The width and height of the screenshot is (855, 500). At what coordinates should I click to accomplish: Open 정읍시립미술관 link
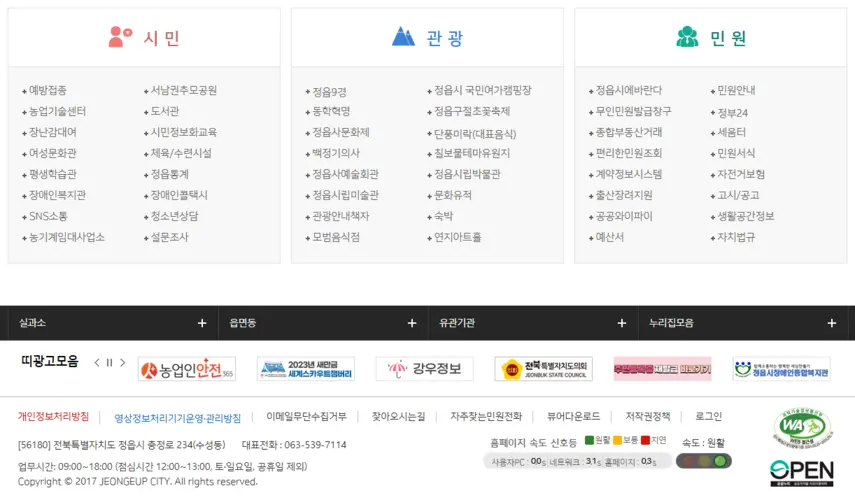tap(345, 195)
